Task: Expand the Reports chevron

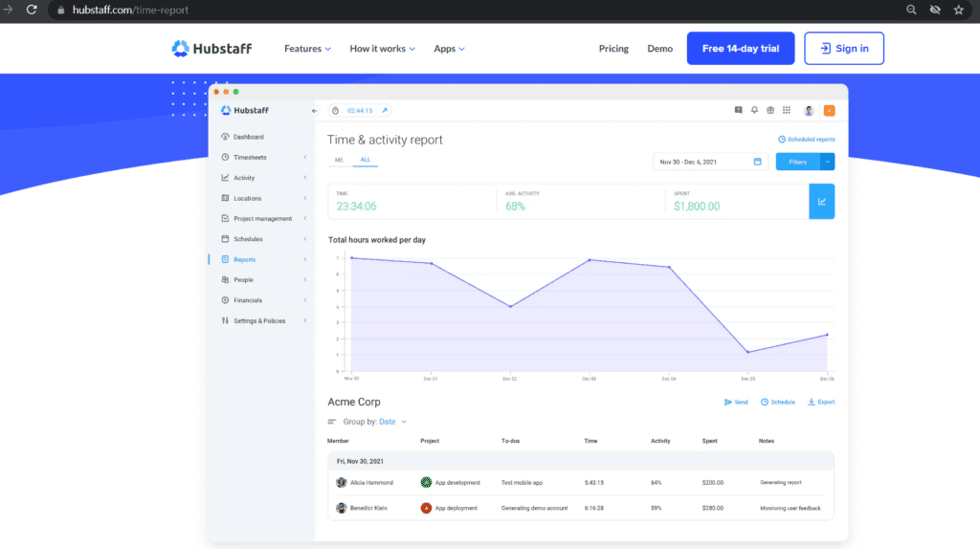Action: point(305,259)
